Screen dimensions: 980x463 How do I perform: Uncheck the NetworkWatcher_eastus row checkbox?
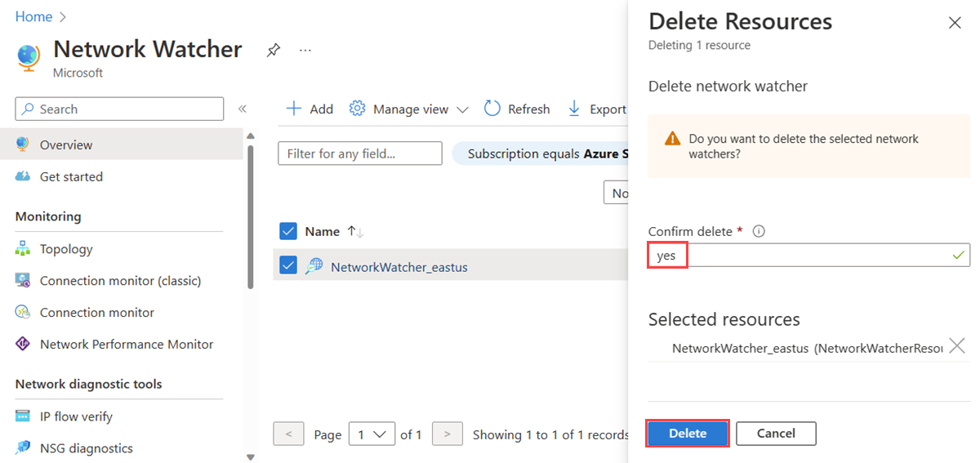[x=288, y=265]
